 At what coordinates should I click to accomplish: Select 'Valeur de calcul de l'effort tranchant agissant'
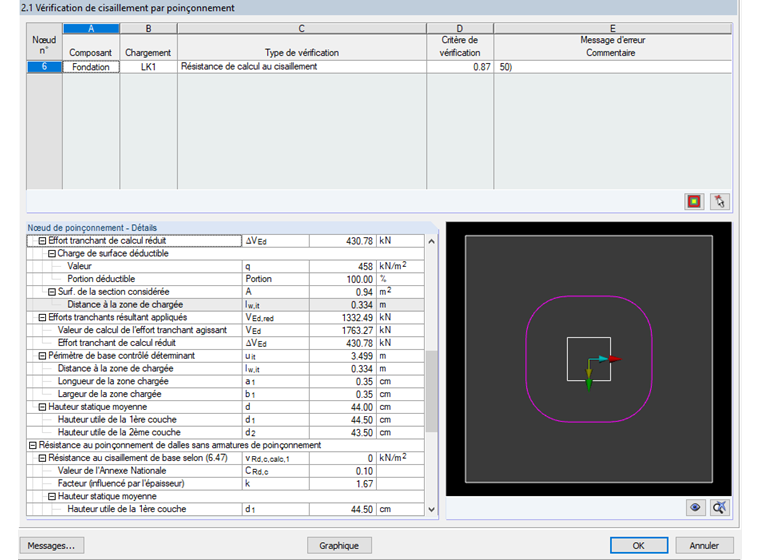tap(225, 330)
